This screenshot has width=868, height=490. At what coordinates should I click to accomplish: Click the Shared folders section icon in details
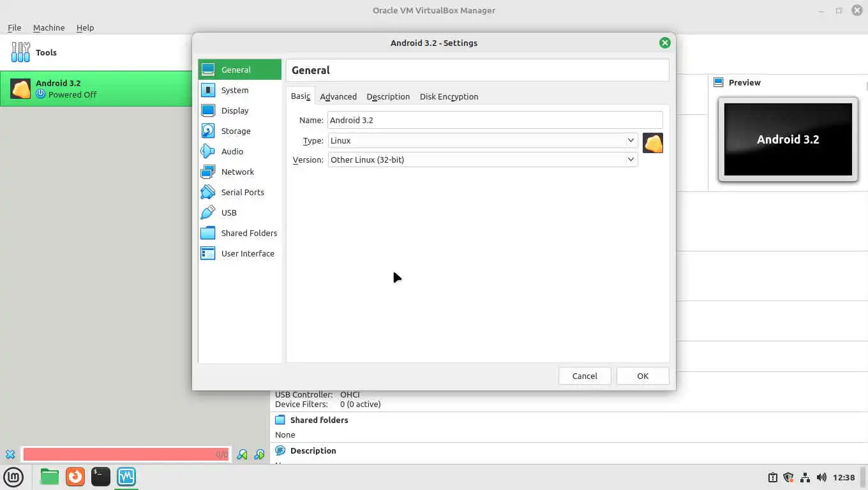point(280,420)
